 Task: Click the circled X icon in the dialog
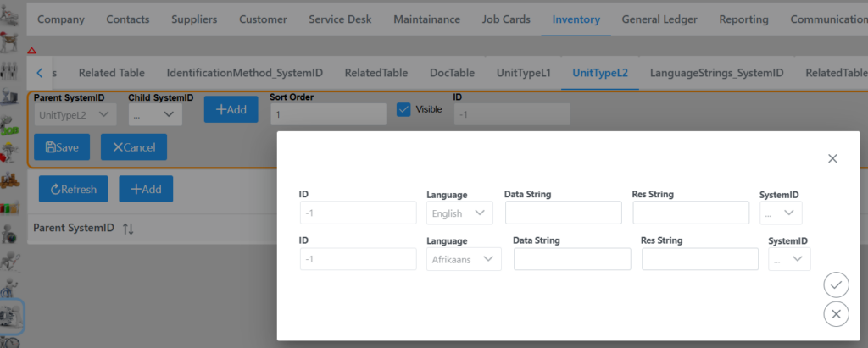click(x=836, y=314)
